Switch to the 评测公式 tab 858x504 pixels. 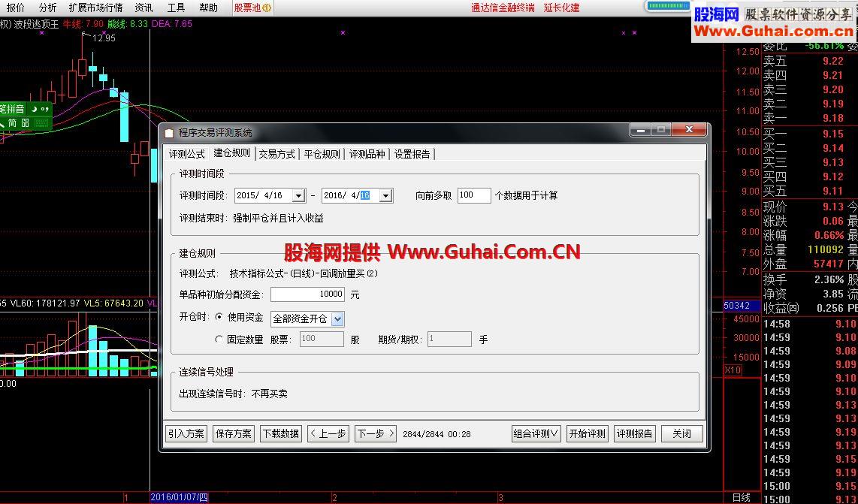pyautogui.click(x=186, y=154)
